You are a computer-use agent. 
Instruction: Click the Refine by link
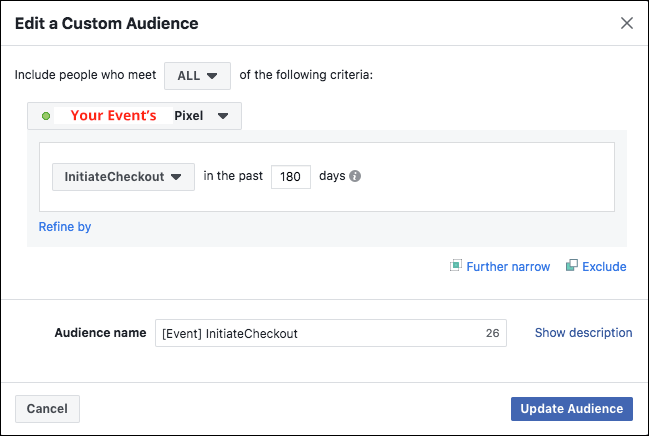click(65, 227)
